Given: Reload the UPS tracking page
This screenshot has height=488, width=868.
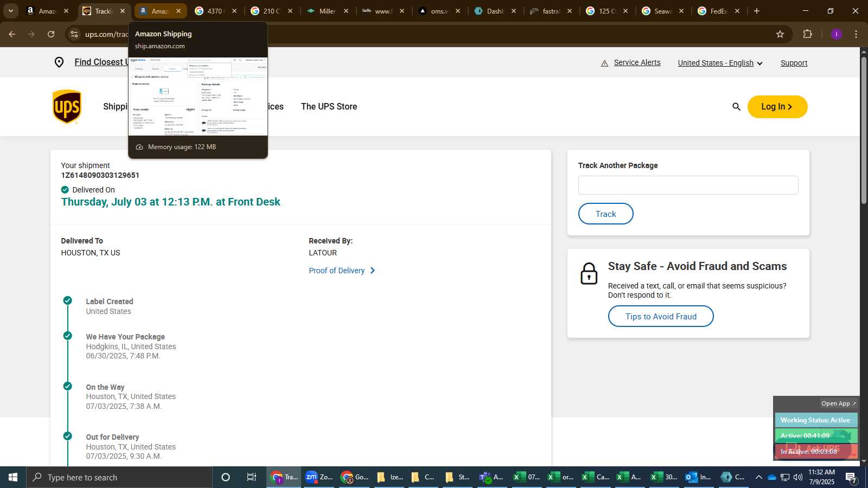Looking at the screenshot, I should (x=51, y=34).
